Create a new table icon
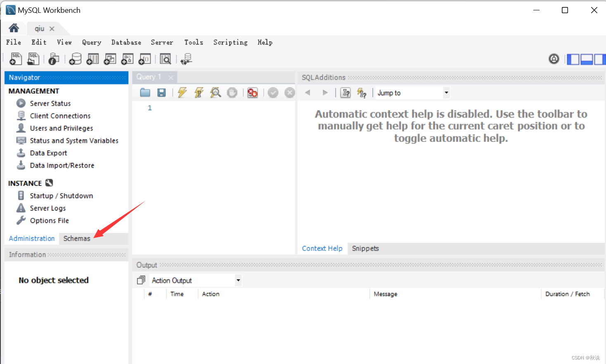 (92, 59)
